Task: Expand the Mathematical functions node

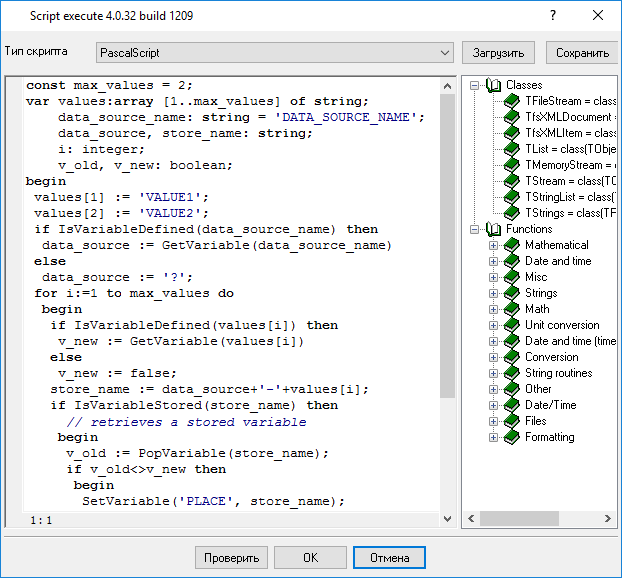Action: pos(493,245)
